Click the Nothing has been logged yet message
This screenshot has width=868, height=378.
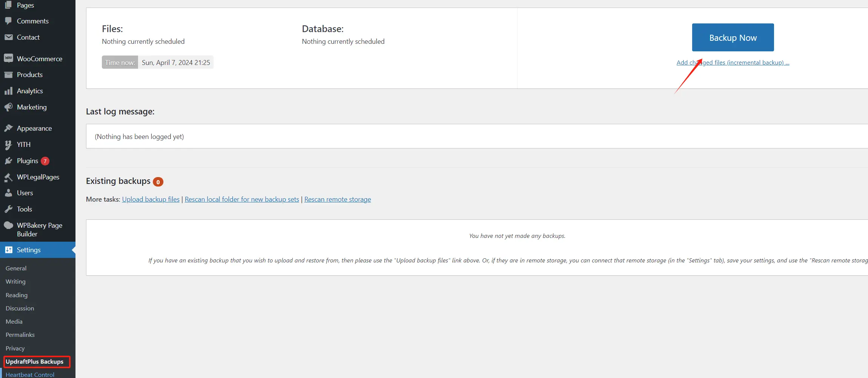[x=139, y=137]
